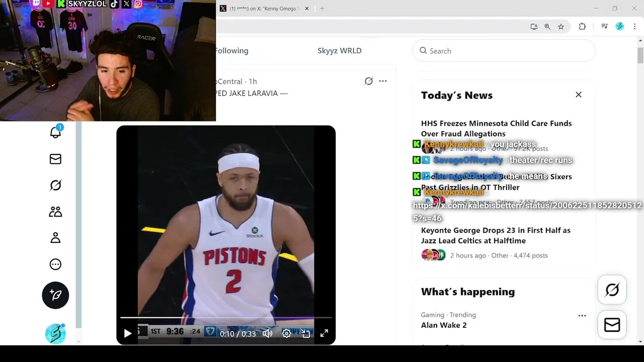The image size is (644, 362).
Task: Switch to the Skyyz WRLD tab
Action: coord(340,51)
